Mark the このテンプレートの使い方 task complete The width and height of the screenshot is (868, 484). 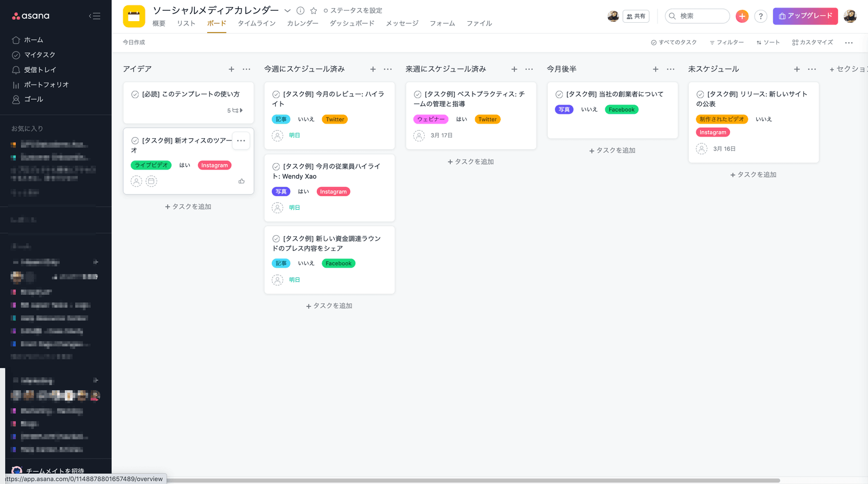[x=135, y=94]
